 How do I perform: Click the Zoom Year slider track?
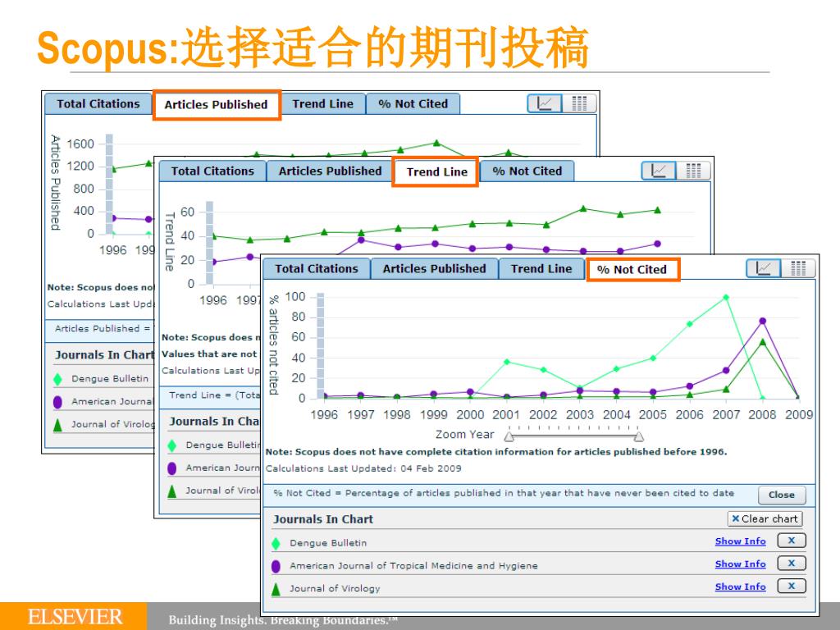[573, 436]
